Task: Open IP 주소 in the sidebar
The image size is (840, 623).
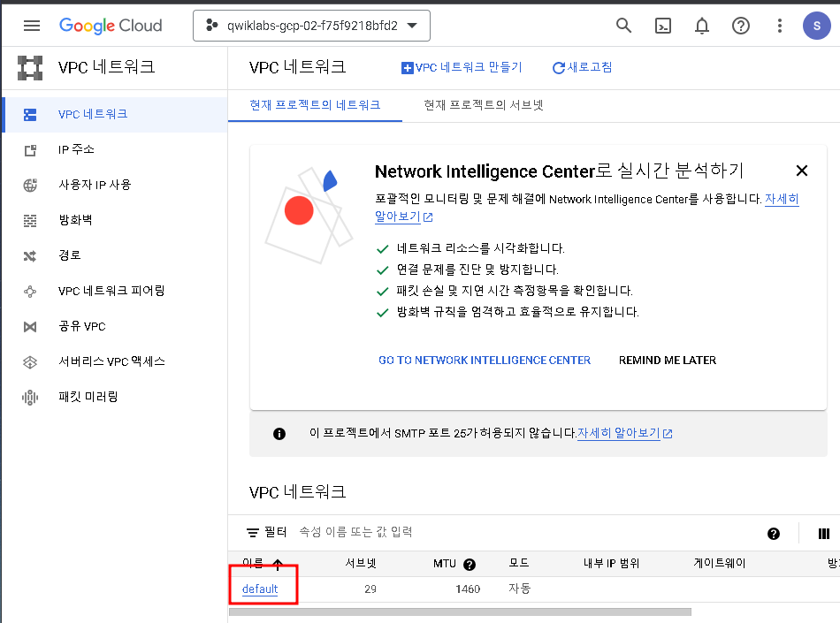Action: point(115,150)
